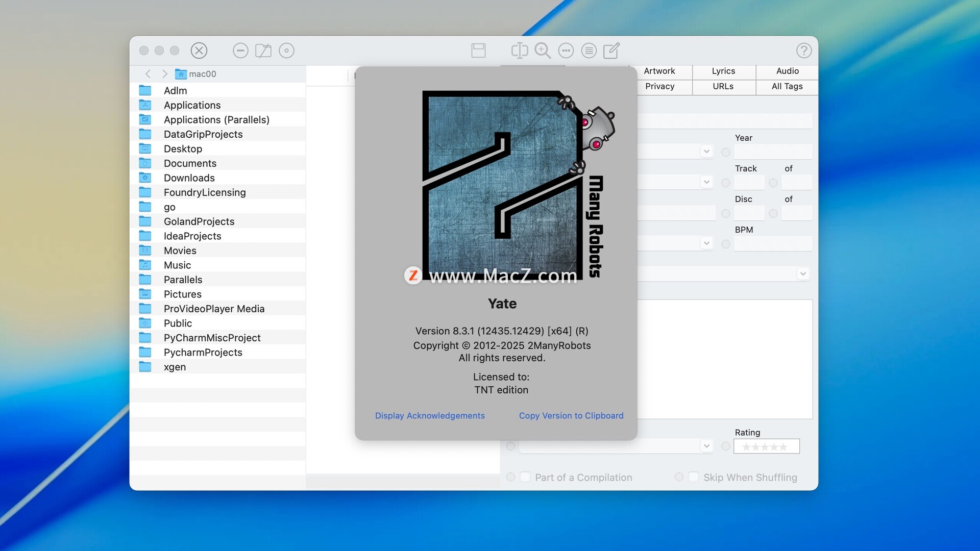Expand dropdown arrow left of Year field
980x551 pixels.
706,152
